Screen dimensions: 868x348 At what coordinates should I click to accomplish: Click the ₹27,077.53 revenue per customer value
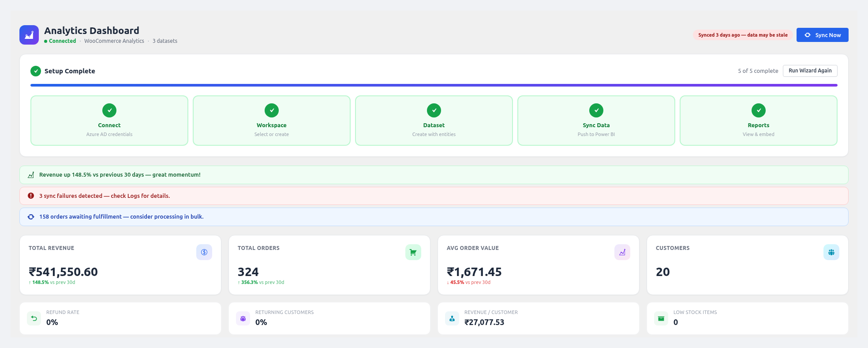(x=484, y=322)
